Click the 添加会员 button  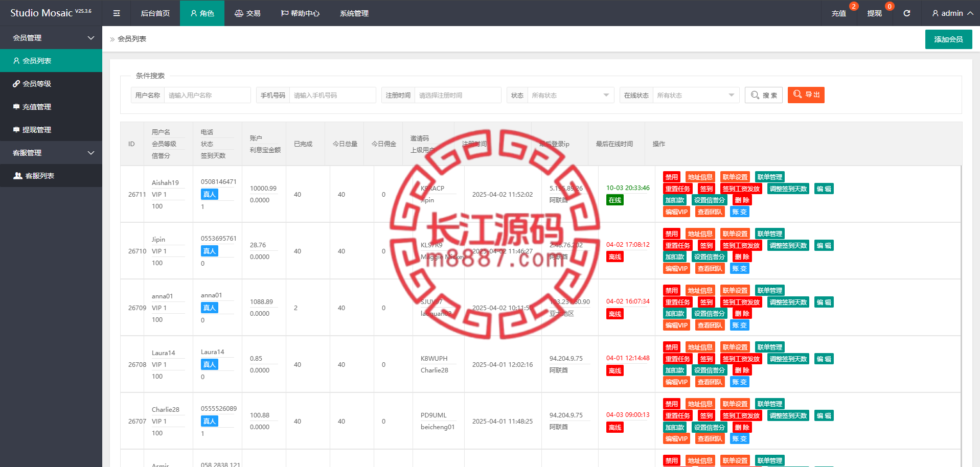949,39
